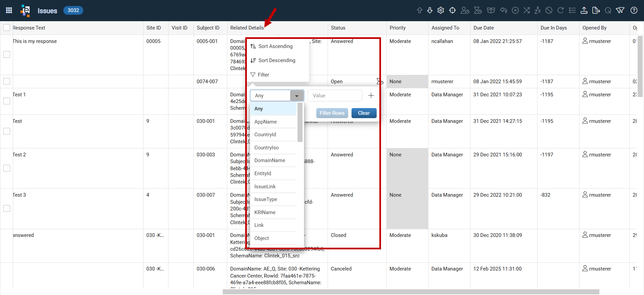
Task: Click the export document icon
Action: (596, 10)
